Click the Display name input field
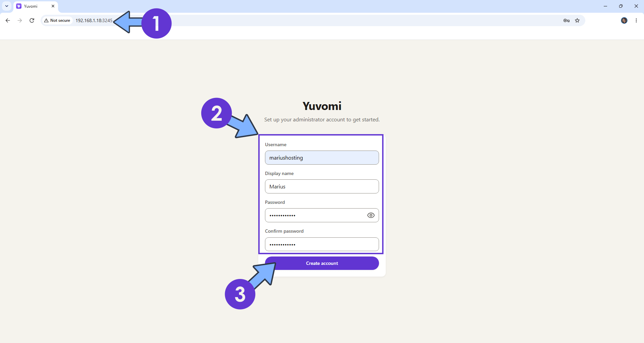The height and width of the screenshot is (343, 644). [x=322, y=186]
